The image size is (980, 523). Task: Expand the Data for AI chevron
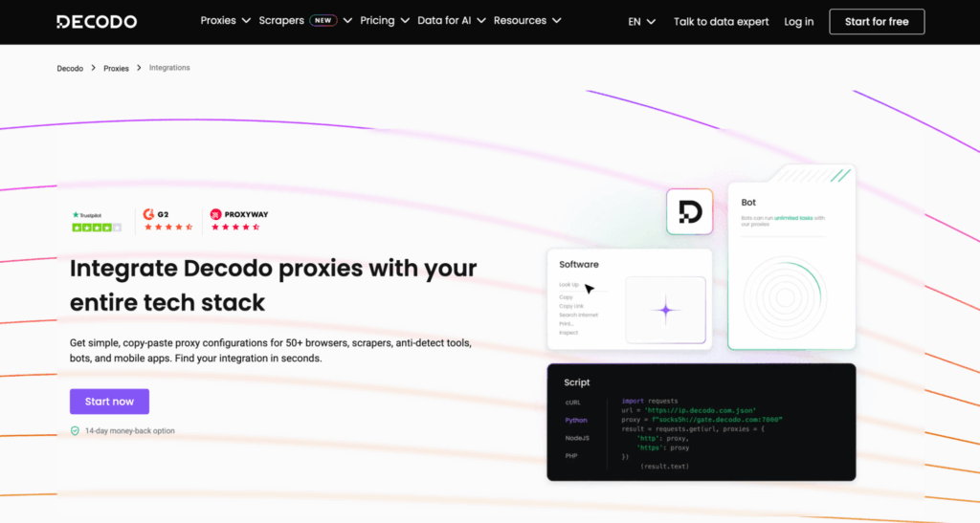(481, 21)
